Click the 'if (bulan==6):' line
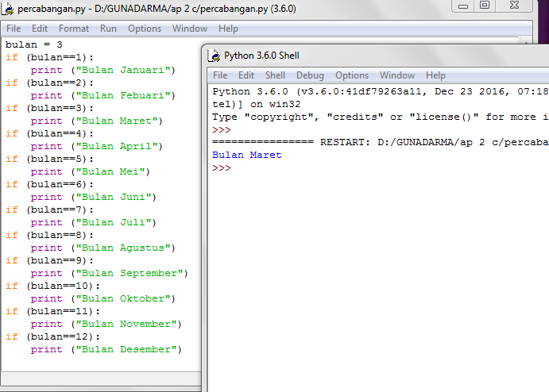Viewport: 549px width, 392px height. click(50, 184)
